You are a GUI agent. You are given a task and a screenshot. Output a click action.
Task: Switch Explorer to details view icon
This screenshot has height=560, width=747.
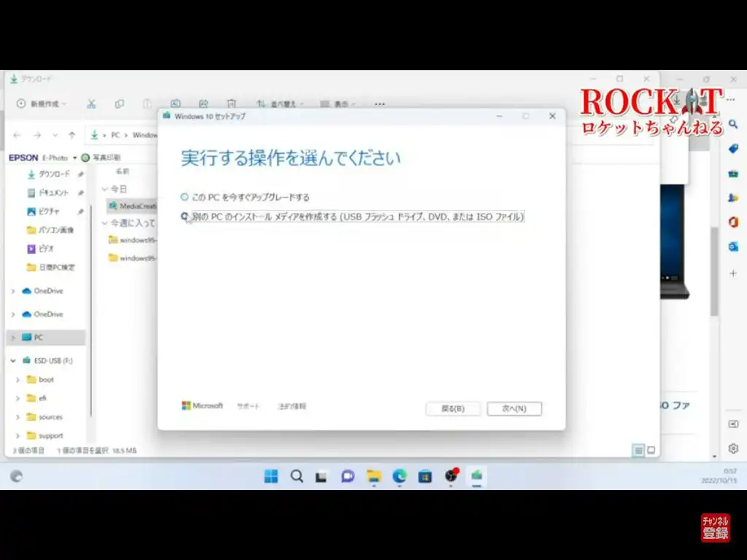coord(638,450)
